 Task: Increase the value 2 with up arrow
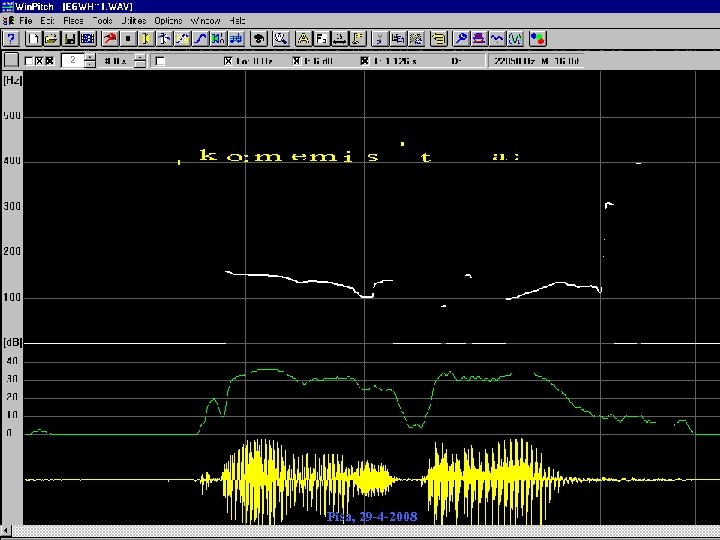(90, 57)
